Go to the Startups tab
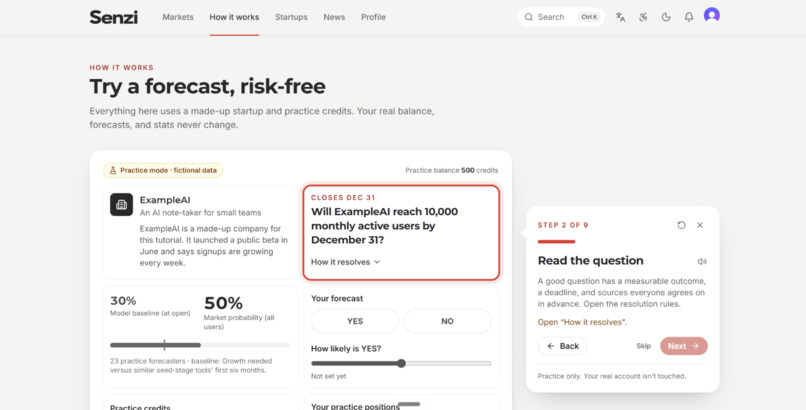 pyautogui.click(x=291, y=17)
